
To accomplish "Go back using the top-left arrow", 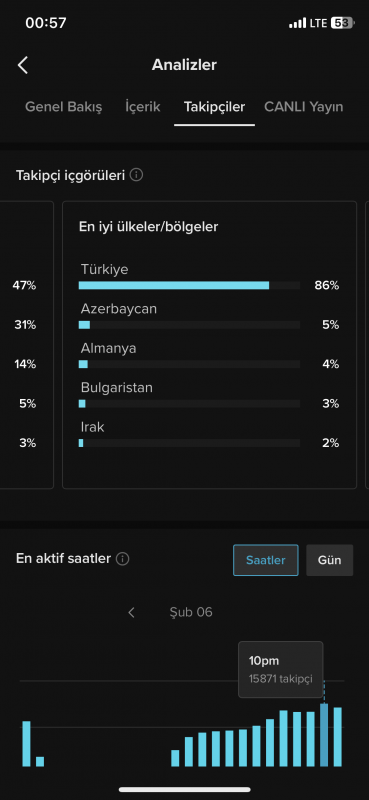I will point(23,65).
